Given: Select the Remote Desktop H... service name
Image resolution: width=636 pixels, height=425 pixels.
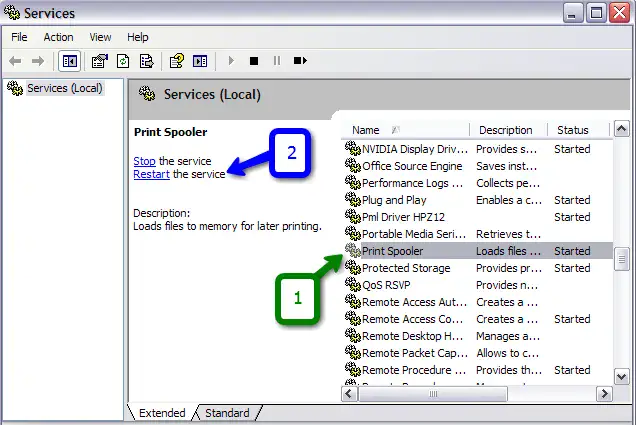Looking at the screenshot, I should pyautogui.click(x=413, y=337).
